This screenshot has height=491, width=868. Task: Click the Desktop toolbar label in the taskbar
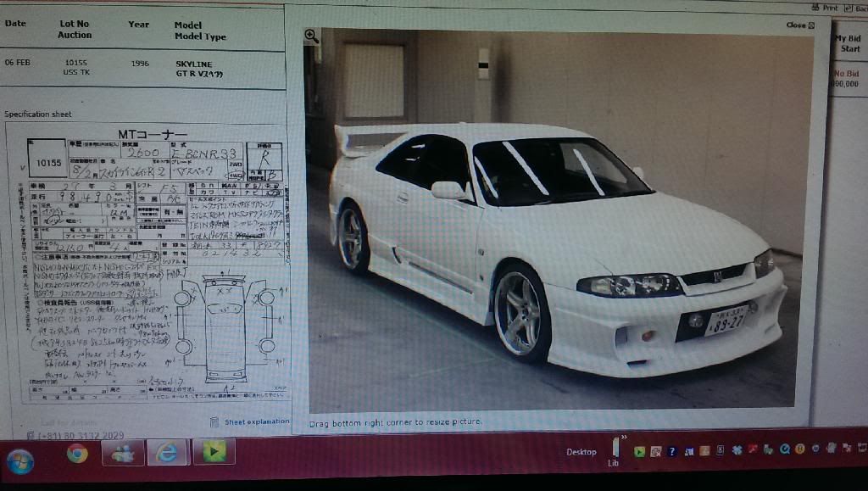point(581,452)
